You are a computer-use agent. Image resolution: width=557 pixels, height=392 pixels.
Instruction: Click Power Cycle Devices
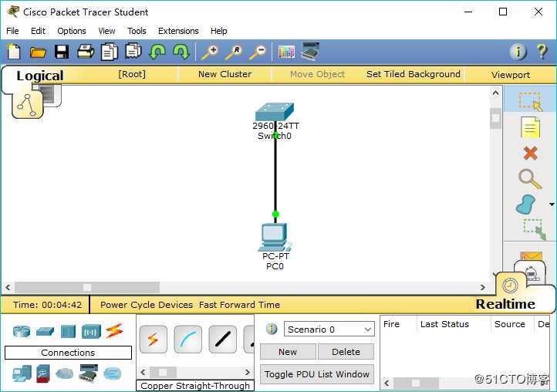pos(147,305)
